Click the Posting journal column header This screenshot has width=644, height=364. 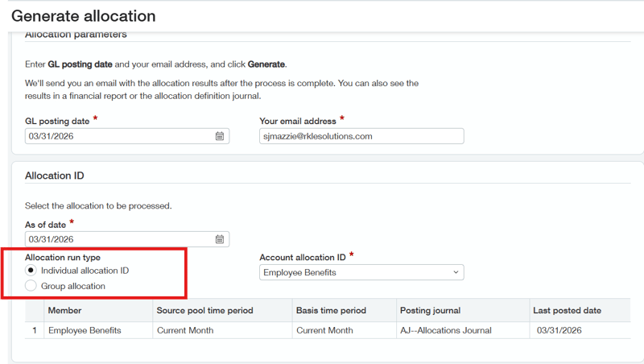click(431, 311)
